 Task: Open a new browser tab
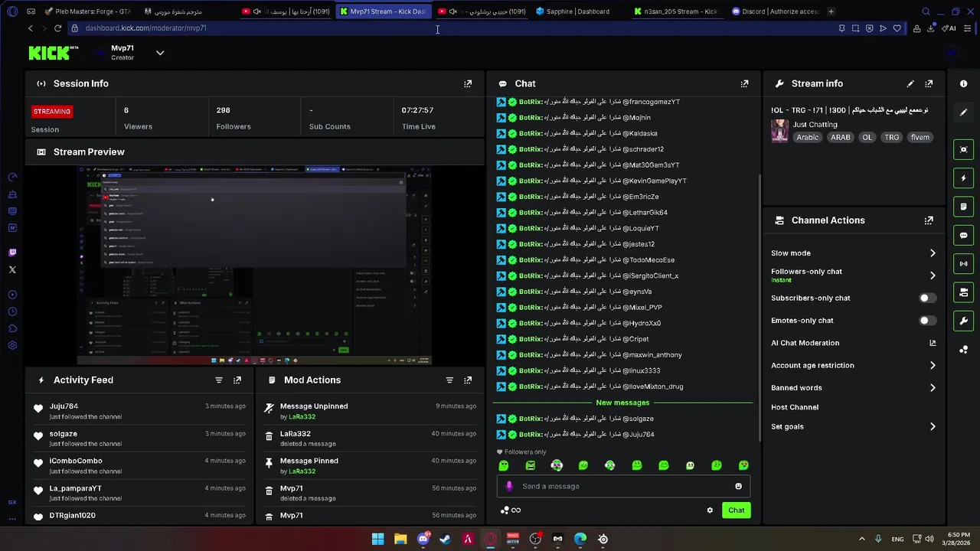(831, 11)
